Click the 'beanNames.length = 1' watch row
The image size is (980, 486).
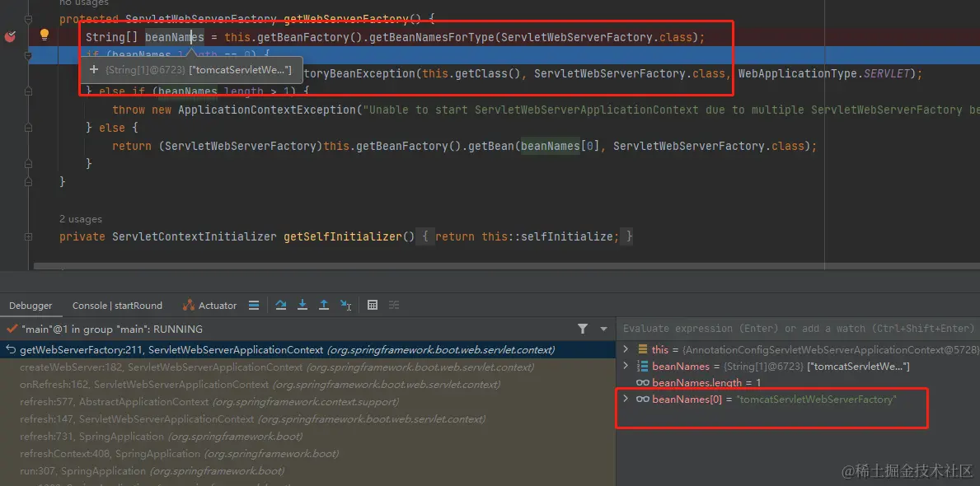pyautogui.click(x=798, y=382)
